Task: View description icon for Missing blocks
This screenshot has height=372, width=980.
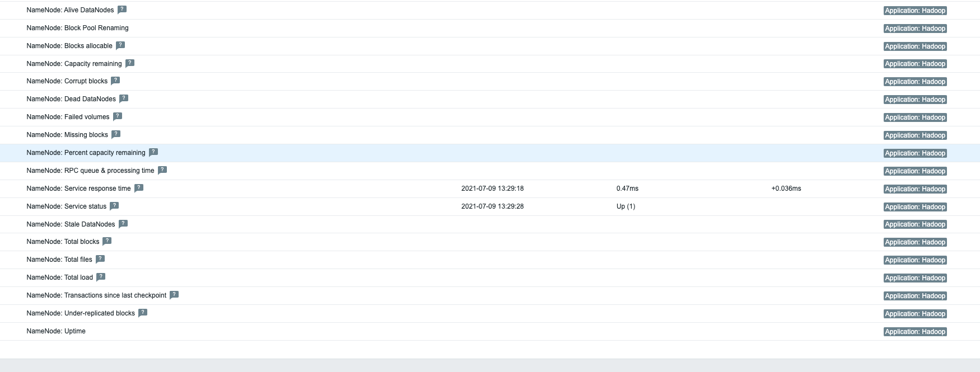Action: pyautogui.click(x=116, y=134)
